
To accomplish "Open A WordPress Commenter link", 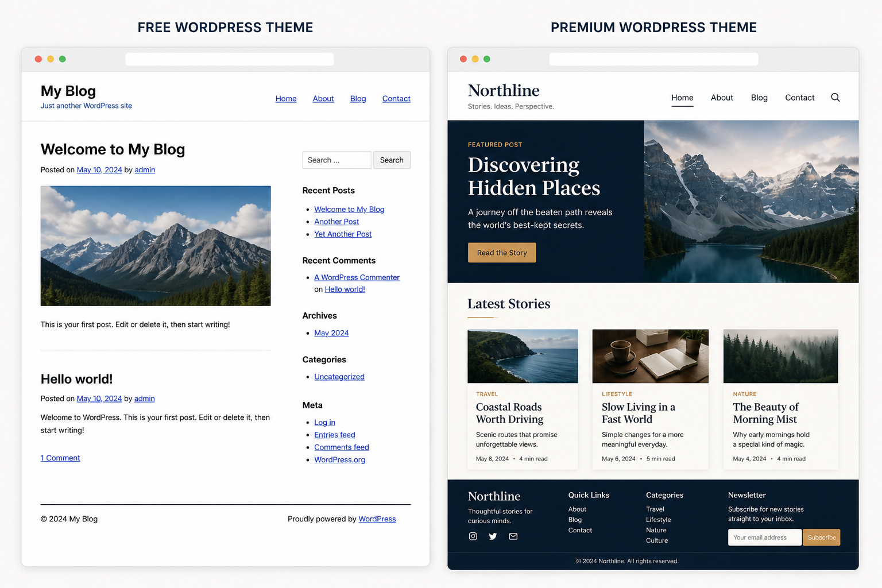I will (357, 277).
